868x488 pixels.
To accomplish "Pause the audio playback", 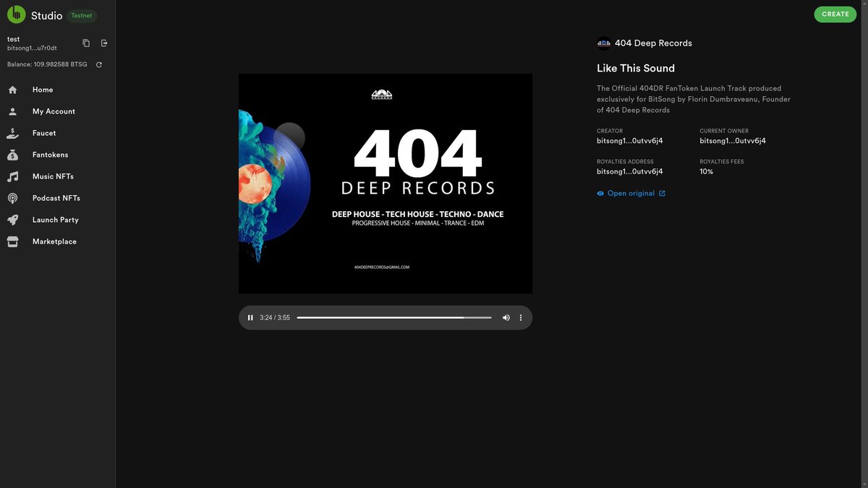I will tap(250, 317).
